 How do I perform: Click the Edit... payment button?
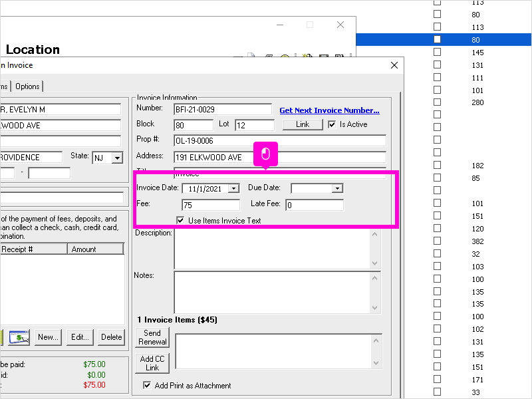coord(80,337)
